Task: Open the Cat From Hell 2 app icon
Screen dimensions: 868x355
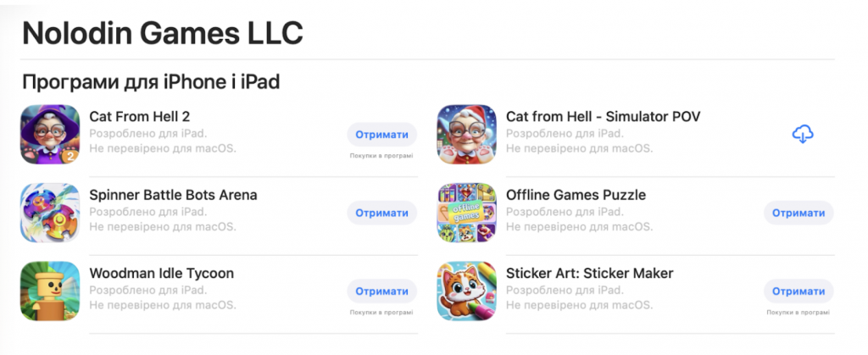Action: tap(50, 135)
